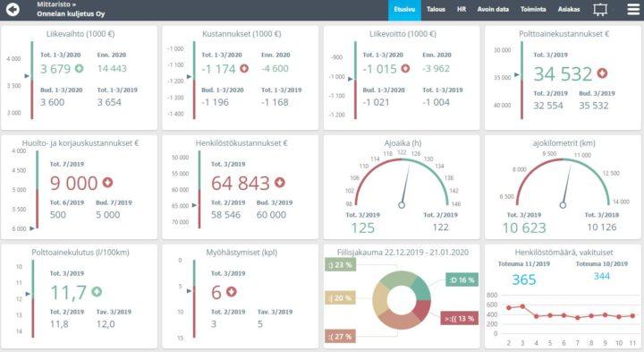Click the ajokilometrit (km) gauge title

click(563, 143)
